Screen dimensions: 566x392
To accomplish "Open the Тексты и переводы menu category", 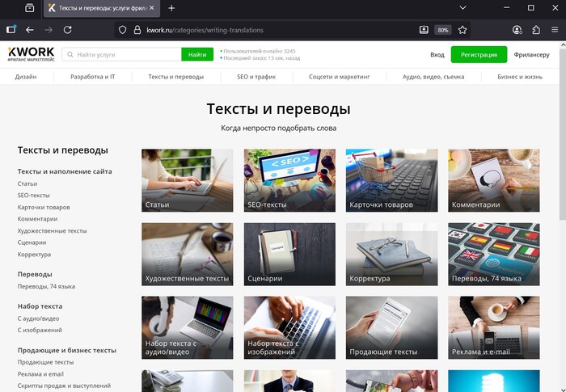I will (x=175, y=77).
